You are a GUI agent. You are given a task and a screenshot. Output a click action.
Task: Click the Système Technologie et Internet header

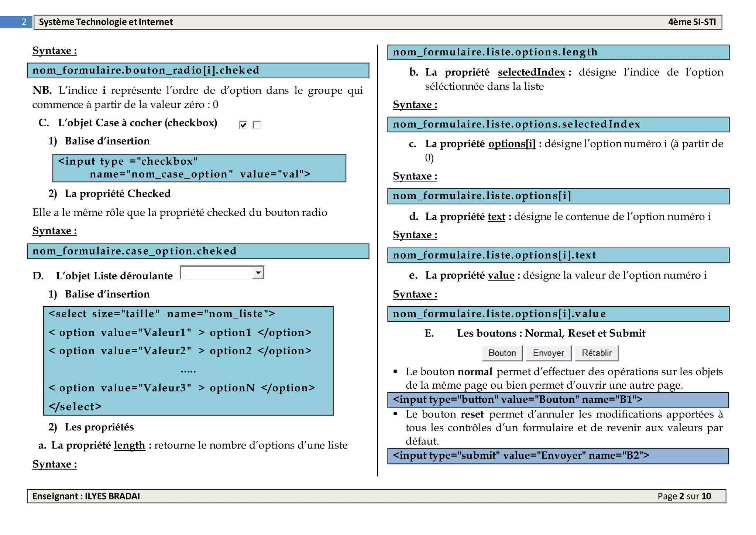(106, 22)
